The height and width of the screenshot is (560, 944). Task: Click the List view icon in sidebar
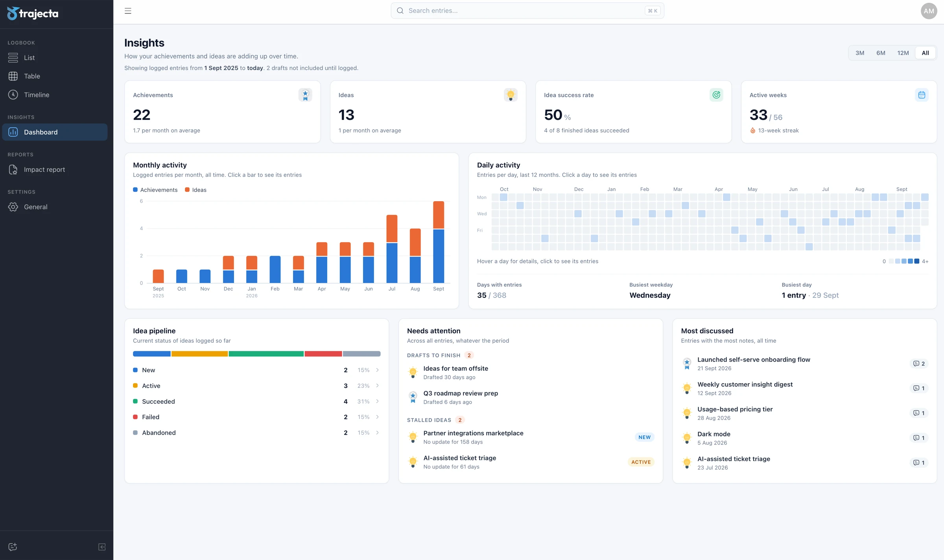(x=13, y=57)
